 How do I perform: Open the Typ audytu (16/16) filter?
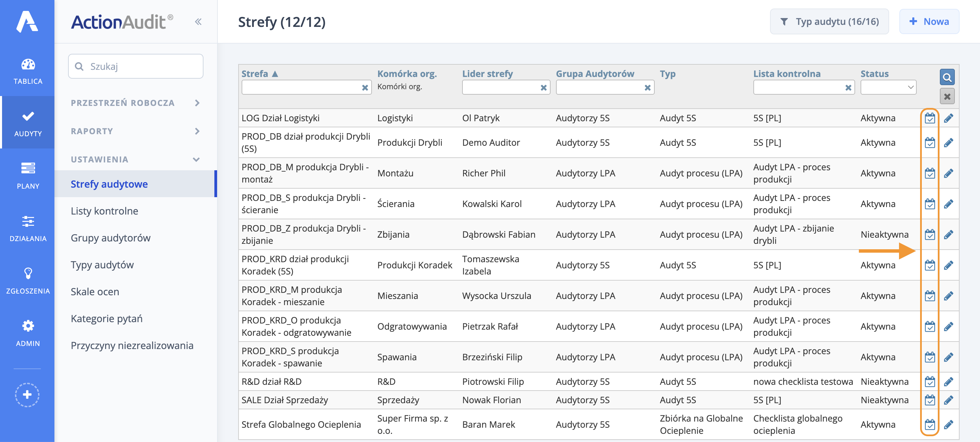click(x=829, y=21)
